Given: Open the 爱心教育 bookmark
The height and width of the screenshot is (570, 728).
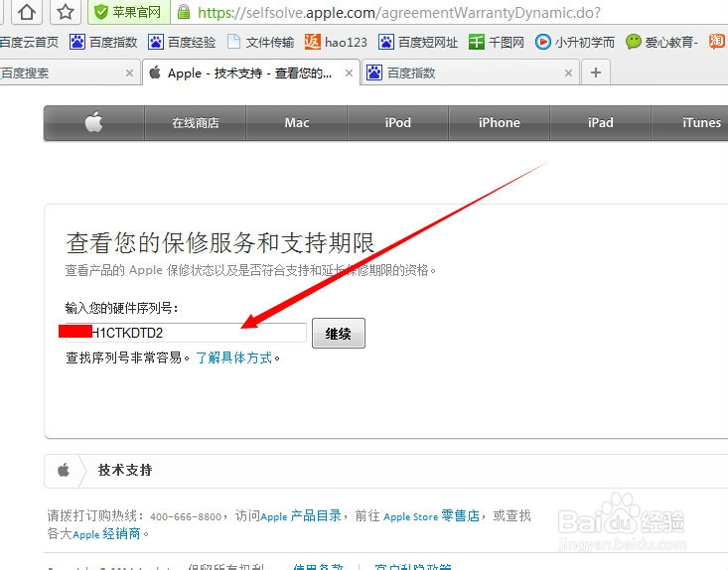Looking at the screenshot, I should (661, 43).
